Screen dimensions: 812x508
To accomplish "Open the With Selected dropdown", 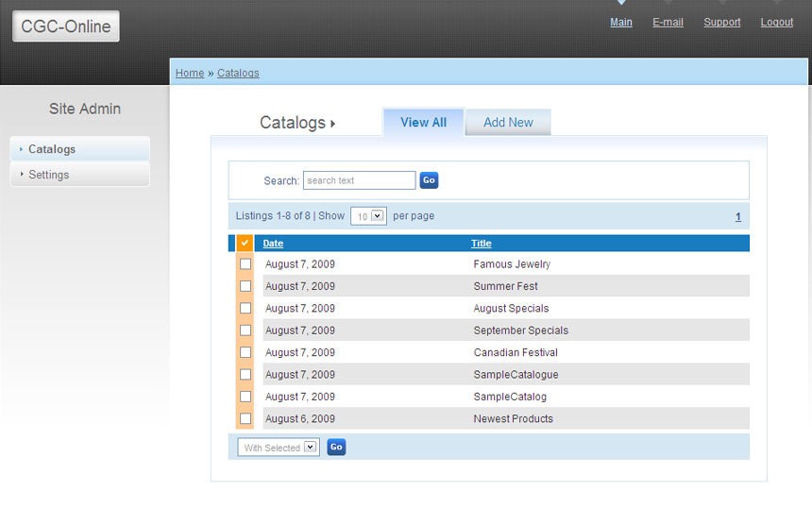I will [279, 448].
